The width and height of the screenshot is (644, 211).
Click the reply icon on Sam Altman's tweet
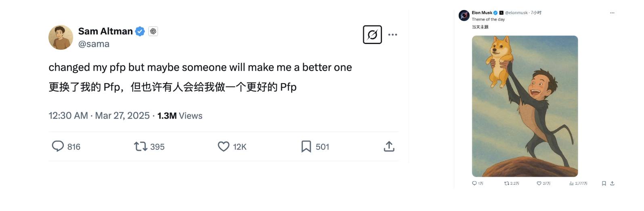[x=58, y=146]
